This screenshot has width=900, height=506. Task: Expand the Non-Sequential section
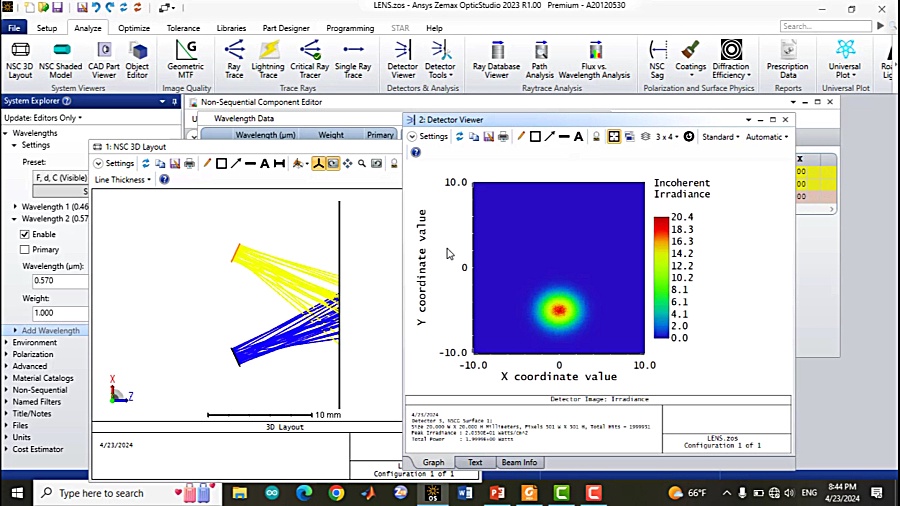[x=6, y=390]
